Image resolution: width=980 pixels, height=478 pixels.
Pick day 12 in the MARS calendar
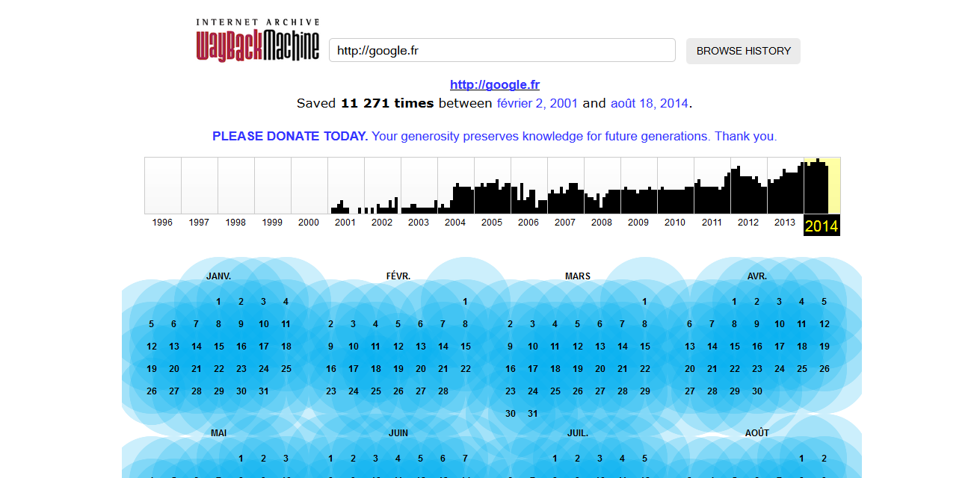tap(578, 347)
